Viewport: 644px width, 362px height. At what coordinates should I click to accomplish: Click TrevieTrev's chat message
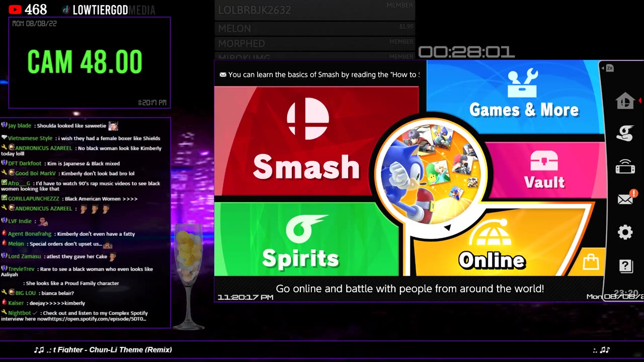pos(77,271)
